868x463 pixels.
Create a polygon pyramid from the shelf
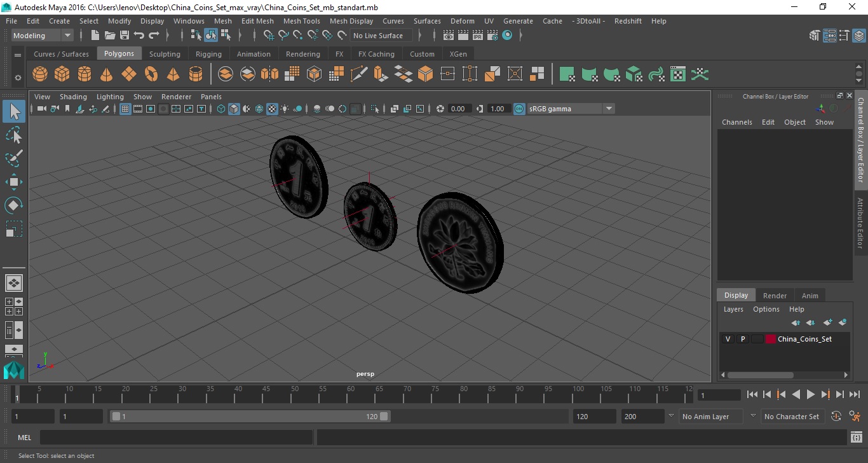[173, 74]
